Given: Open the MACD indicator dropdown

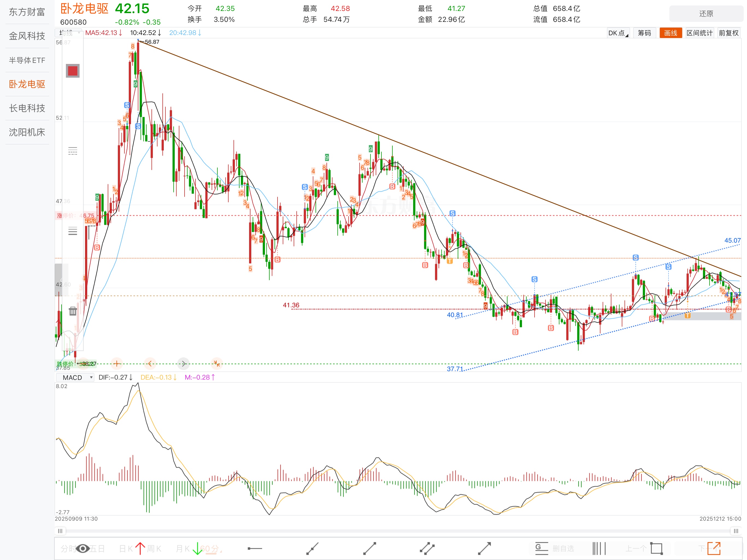Looking at the screenshot, I should click(x=75, y=377).
